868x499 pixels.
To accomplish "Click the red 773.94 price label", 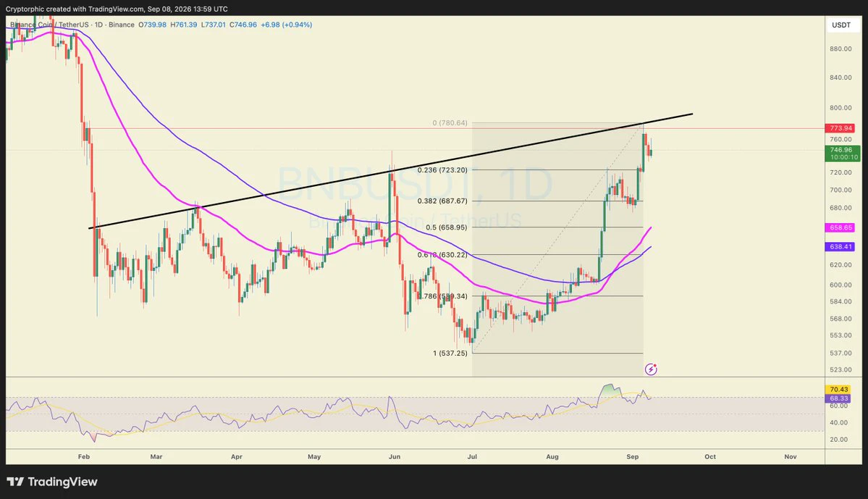I will tap(841, 128).
